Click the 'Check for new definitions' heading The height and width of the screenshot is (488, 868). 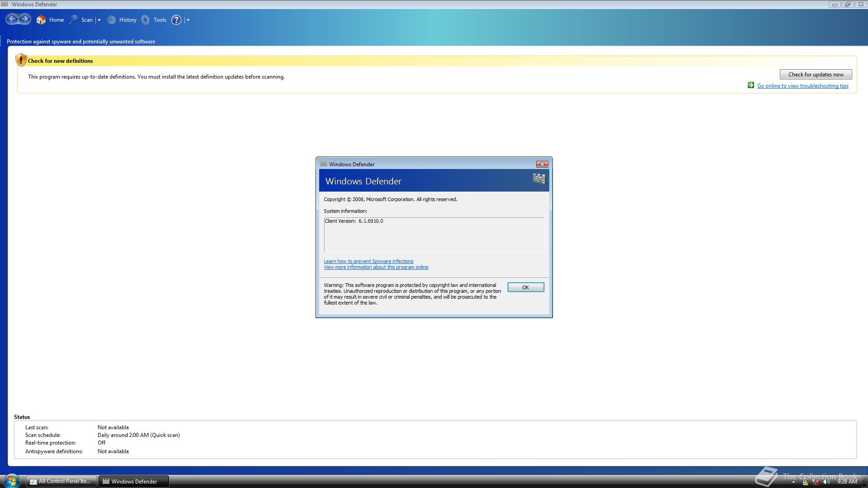(60, 61)
